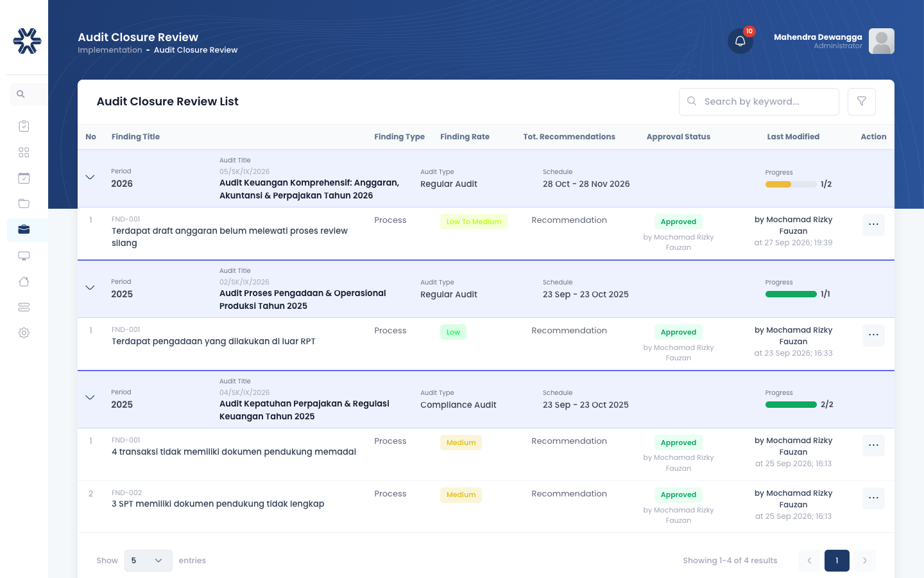Open actions menu for 3 SPT finding
This screenshot has height=578, width=924.
coord(873,498)
